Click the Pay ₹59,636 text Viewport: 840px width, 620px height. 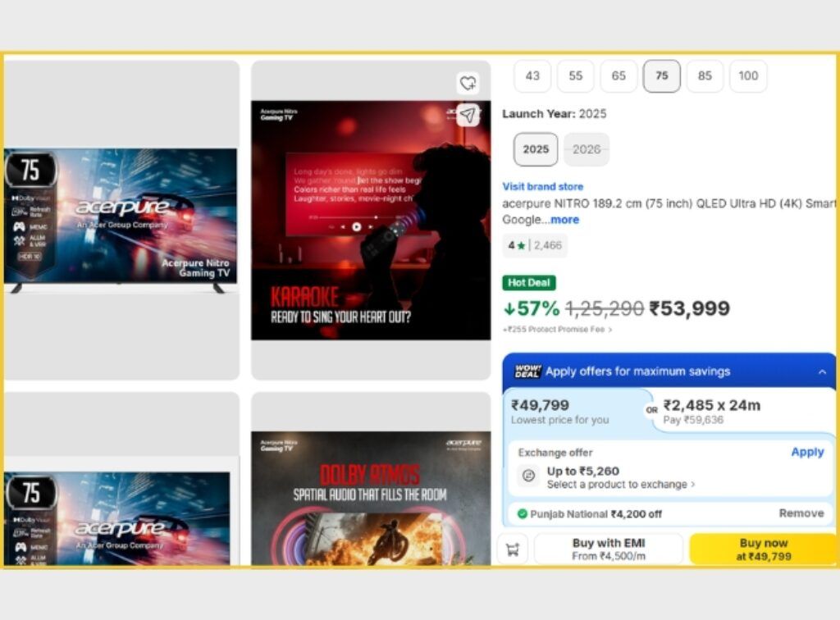pyautogui.click(x=693, y=420)
